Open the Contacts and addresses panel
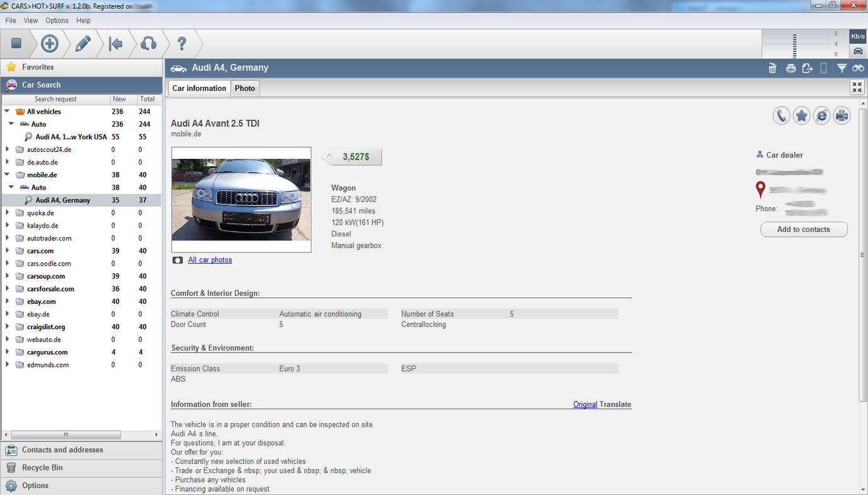This screenshot has width=868, height=495. click(x=82, y=450)
